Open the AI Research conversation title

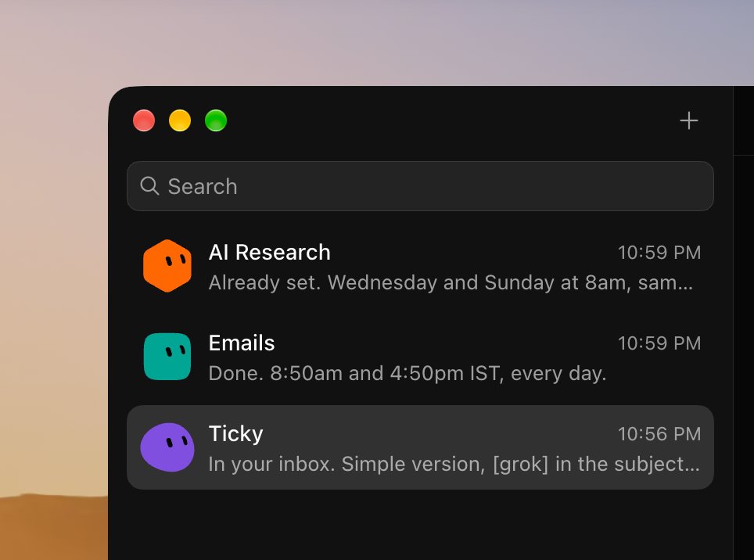[270, 253]
